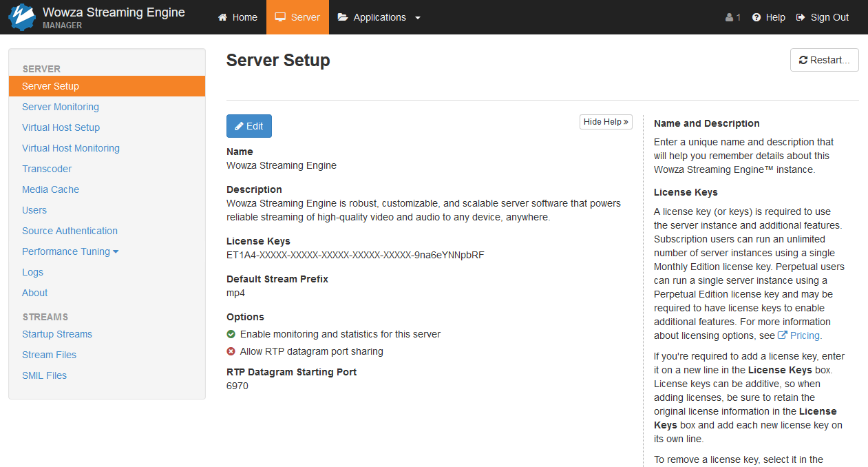Click the RTP starting port value 6970

pyautogui.click(x=237, y=386)
